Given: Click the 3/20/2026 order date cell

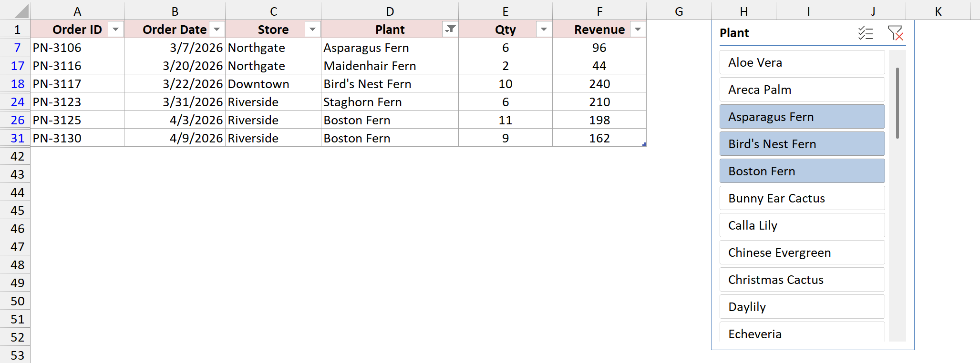Looking at the screenshot, I should pos(175,66).
